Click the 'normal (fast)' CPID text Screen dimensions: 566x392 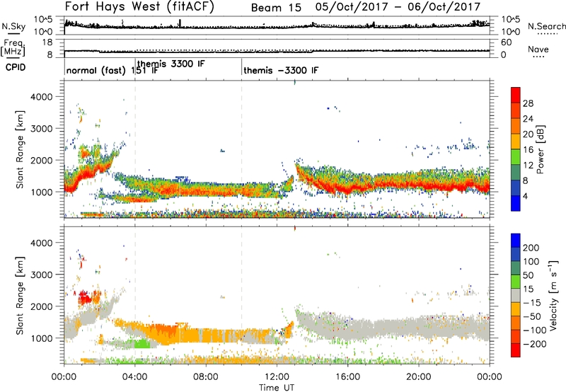(96, 70)
